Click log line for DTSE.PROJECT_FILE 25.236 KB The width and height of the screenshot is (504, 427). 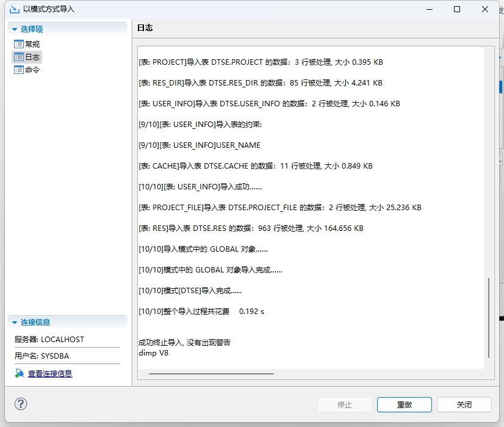tap(280, 208)
